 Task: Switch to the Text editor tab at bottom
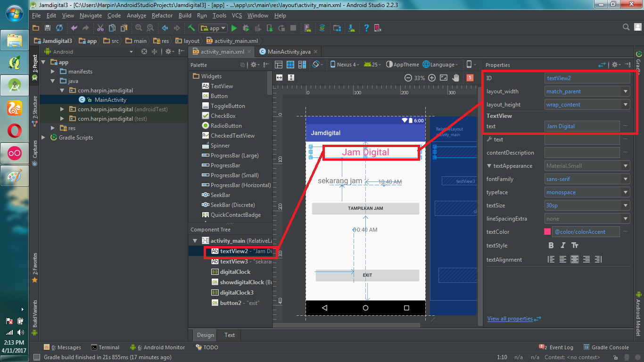coord(230,335)
